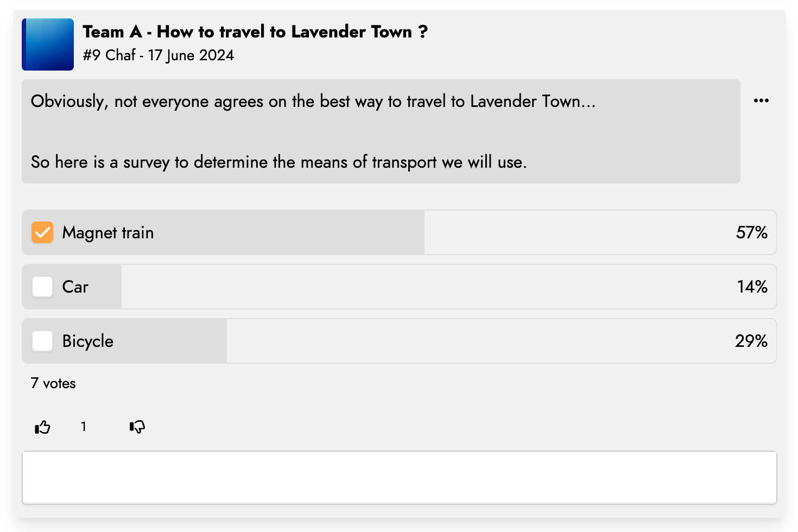798x532 pixels.
Task: Select the Magnet train option label
Action: pos(108,233)
